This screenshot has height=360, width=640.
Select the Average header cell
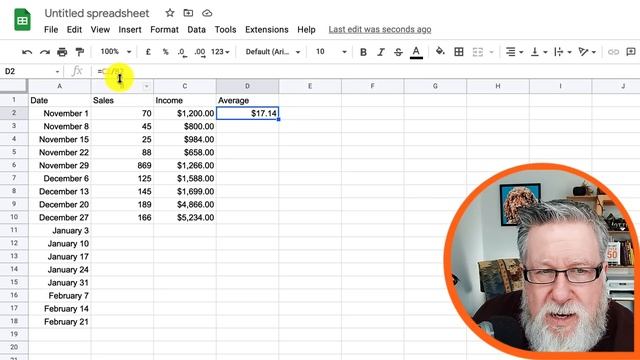[247, 100]
